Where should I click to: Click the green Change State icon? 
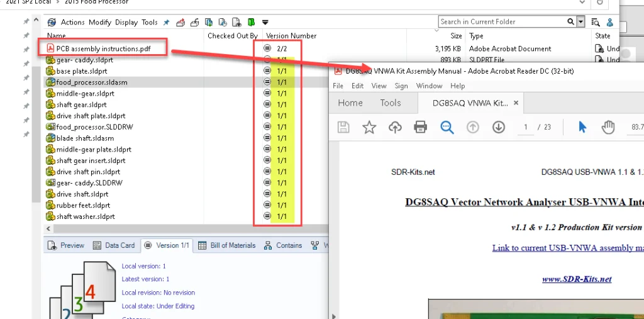252,23
